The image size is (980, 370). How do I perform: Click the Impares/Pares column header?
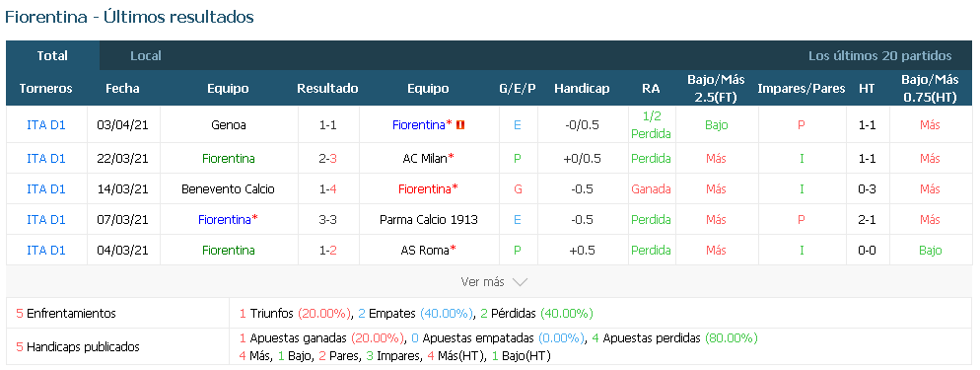(802, 89)
